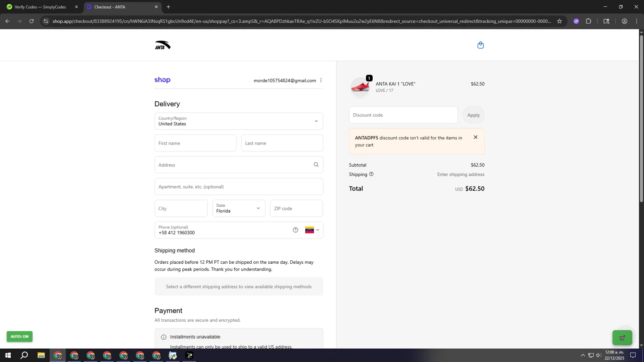Focus the Address input field
Image resolution: width=644 pixels, height=362 pixels.
[x=239, y=165]
